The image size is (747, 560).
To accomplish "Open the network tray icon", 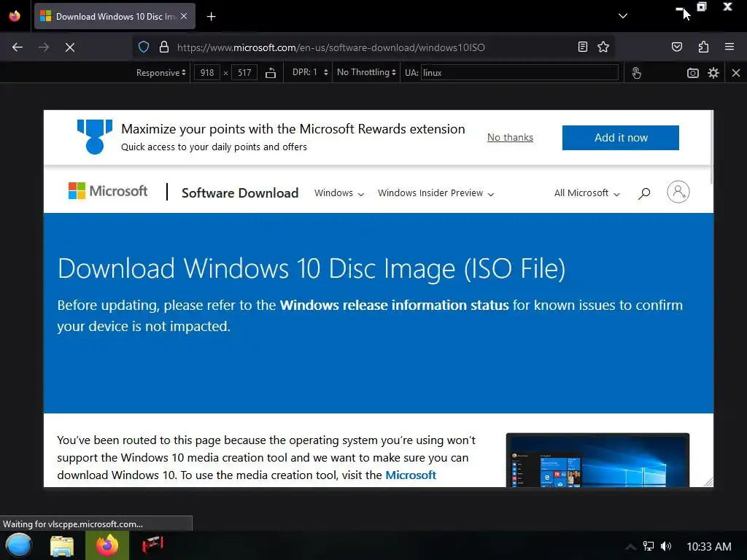I will [x=648, y=546].
